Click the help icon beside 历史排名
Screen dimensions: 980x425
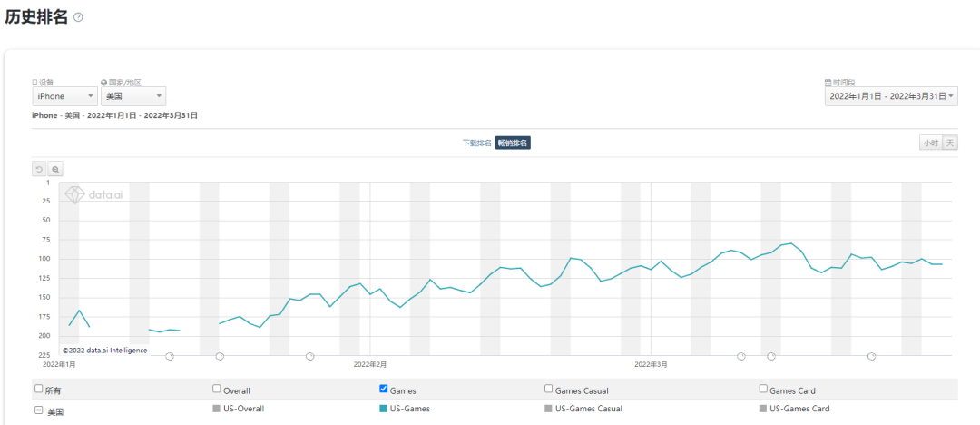pyautogui.click(x=78, y=18)
